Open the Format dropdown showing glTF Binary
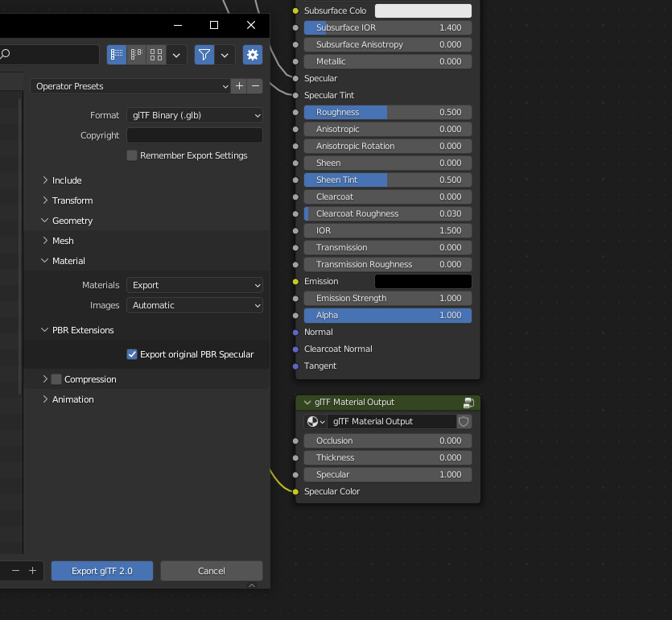Screen dimensions: 672x620 pyautogui.click(x=193, y=115)
